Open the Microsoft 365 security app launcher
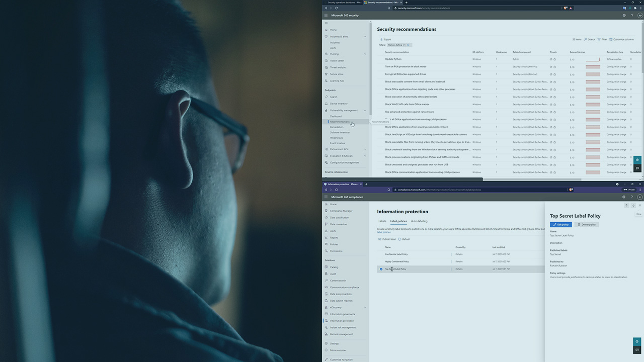 [326, 16]
